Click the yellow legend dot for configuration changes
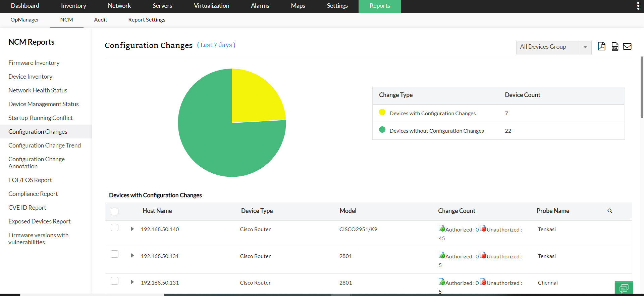Image resolution: width=644 pixels, height=296 pixels. pos(382,112)
